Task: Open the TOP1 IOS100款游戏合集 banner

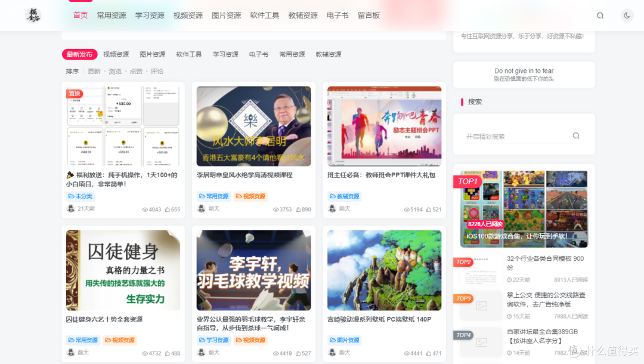Action: 524,209
